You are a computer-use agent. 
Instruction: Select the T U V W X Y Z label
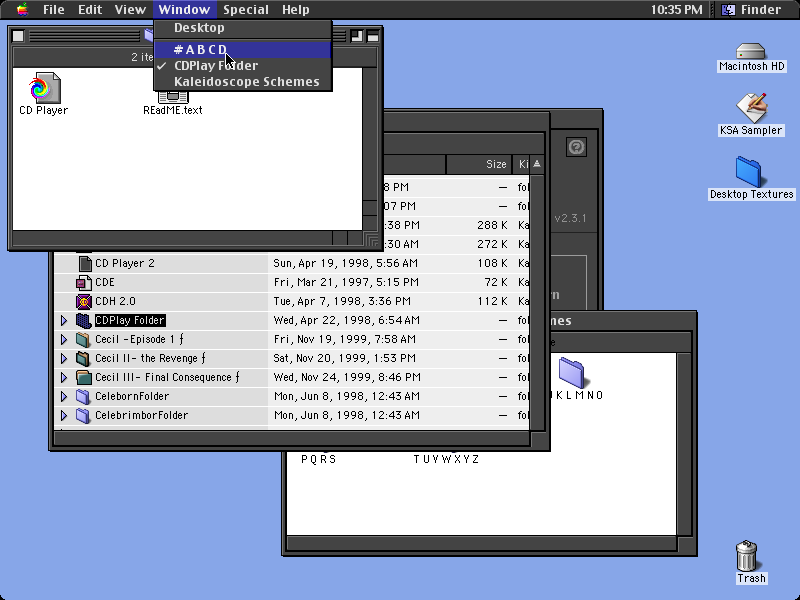point(446,459)
